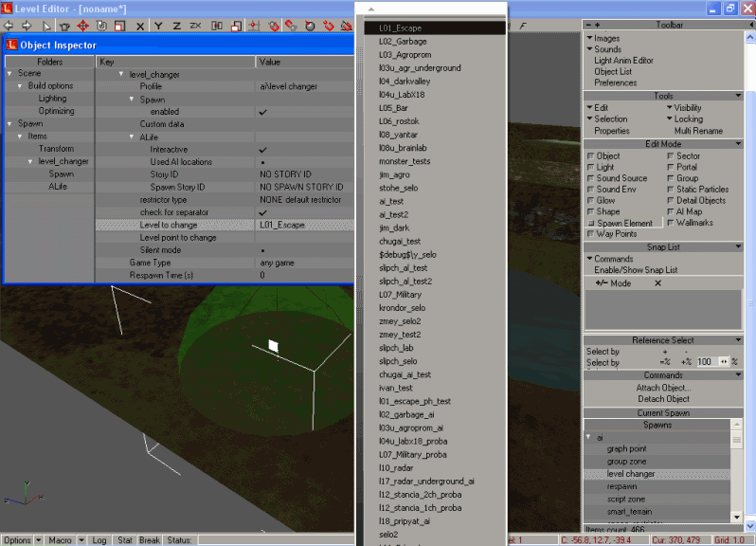Viewport: 756px width, 546px height.
Task: Open the Options dropdown arrow
Action: coord(38,540)
